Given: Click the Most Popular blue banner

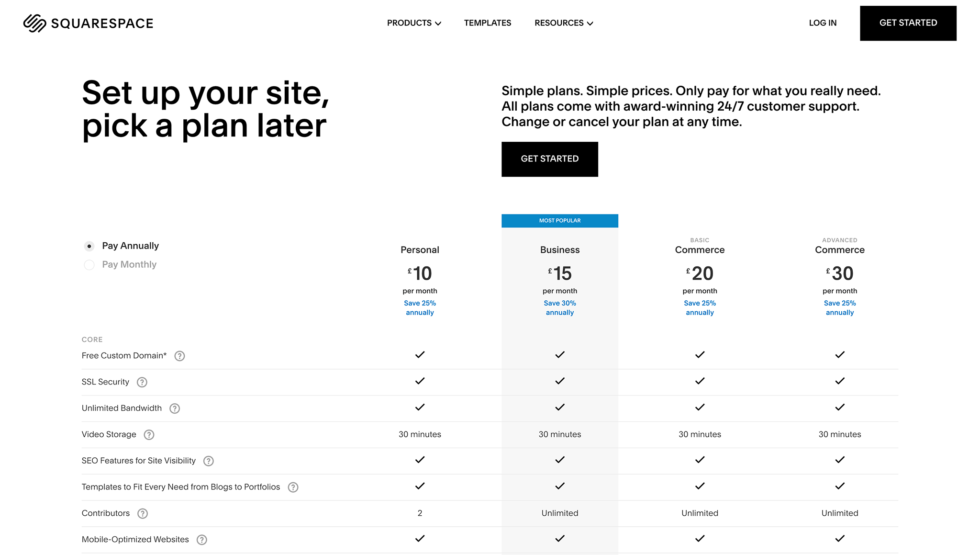Looking at the screenshot, I should (x=559, y=221).
